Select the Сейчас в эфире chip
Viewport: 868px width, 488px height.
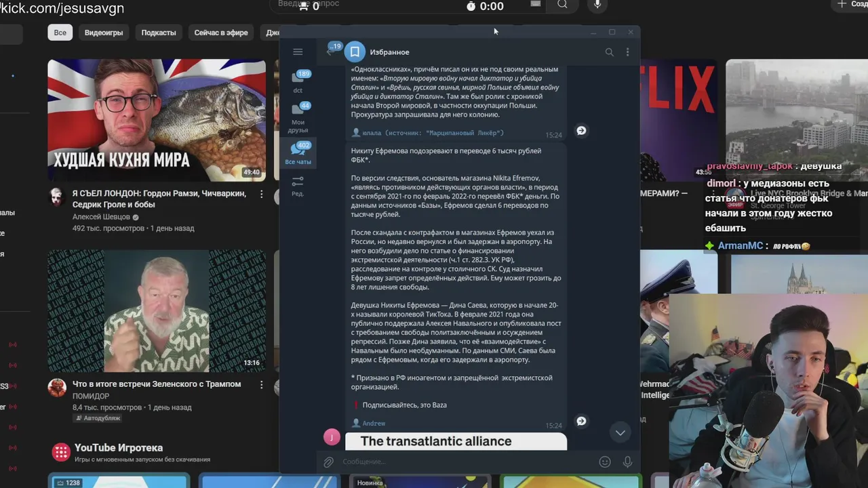(221, 33)
